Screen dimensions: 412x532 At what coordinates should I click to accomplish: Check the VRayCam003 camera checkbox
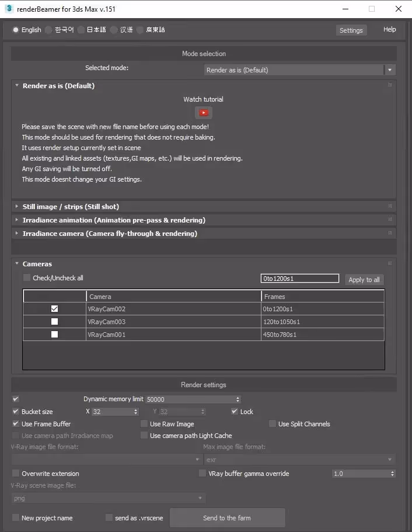[x=54, y=322]
